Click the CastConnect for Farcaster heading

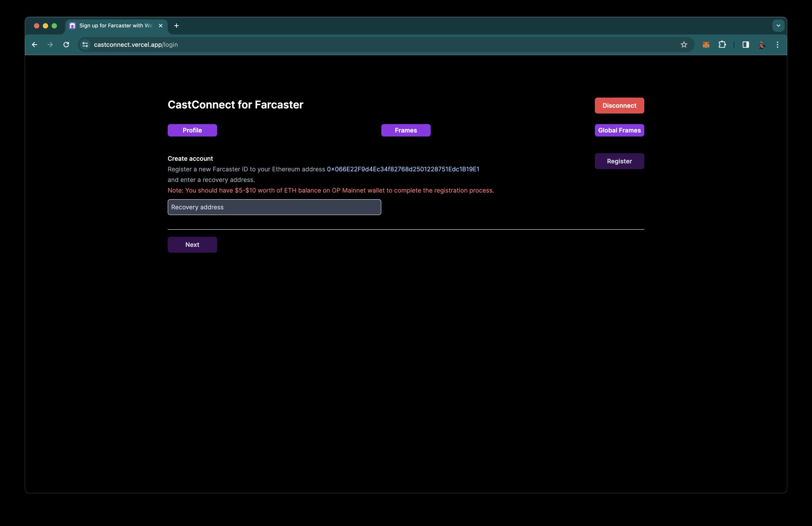point(236,105)
